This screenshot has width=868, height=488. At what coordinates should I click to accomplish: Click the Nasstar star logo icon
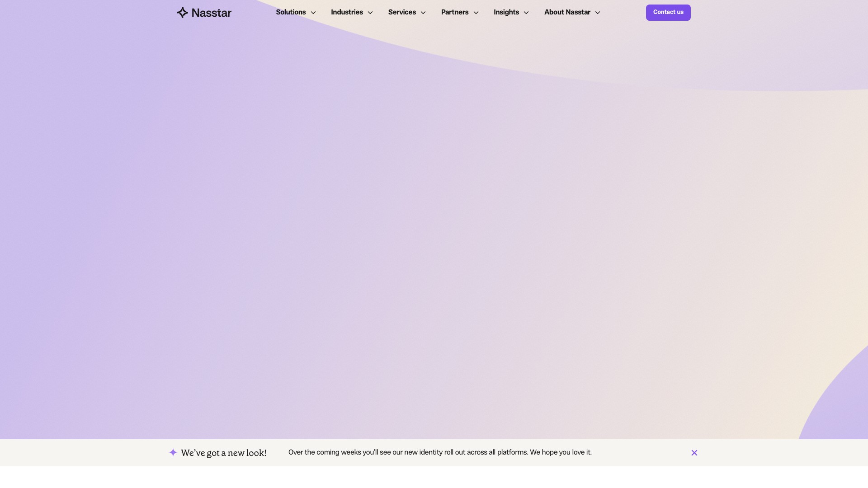point(182,13)
